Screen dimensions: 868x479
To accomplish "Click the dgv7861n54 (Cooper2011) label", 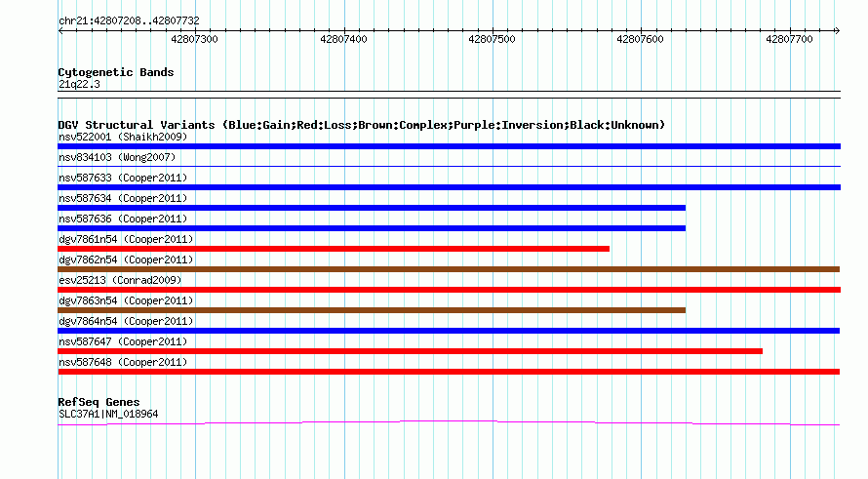I will 126,239.
